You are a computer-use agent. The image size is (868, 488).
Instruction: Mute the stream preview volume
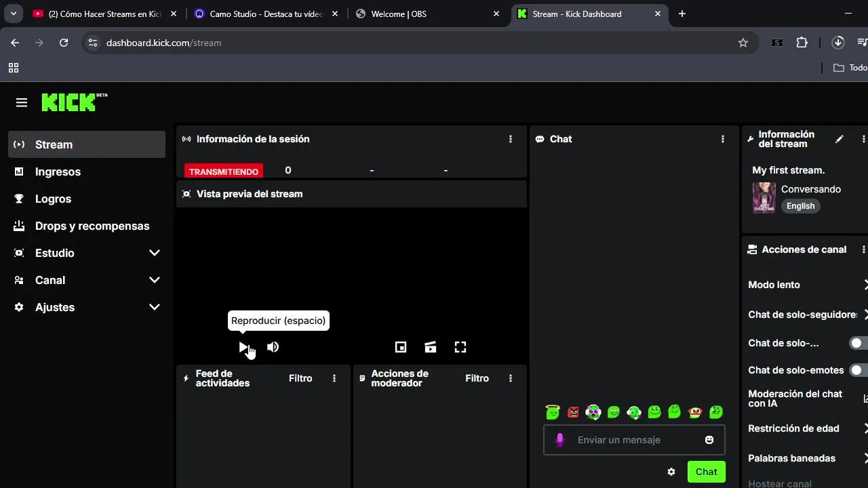[273, 347]
